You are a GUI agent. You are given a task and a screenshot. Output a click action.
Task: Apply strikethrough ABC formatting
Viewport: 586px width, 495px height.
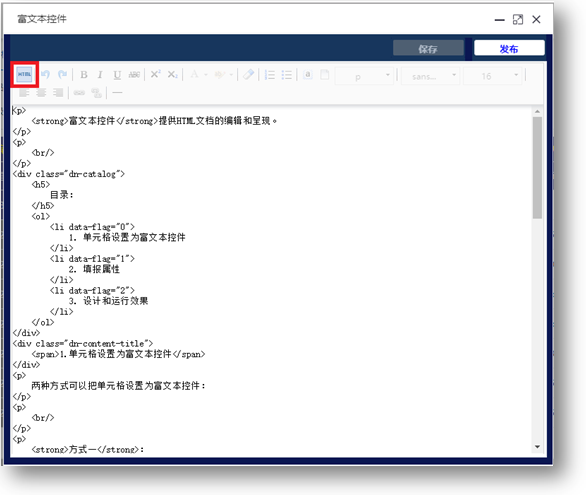tap(134, 75)
